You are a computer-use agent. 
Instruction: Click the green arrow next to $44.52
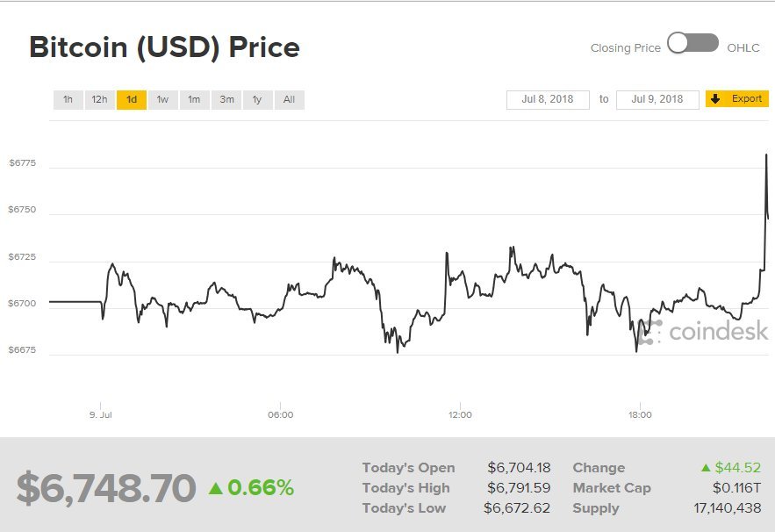706,467
